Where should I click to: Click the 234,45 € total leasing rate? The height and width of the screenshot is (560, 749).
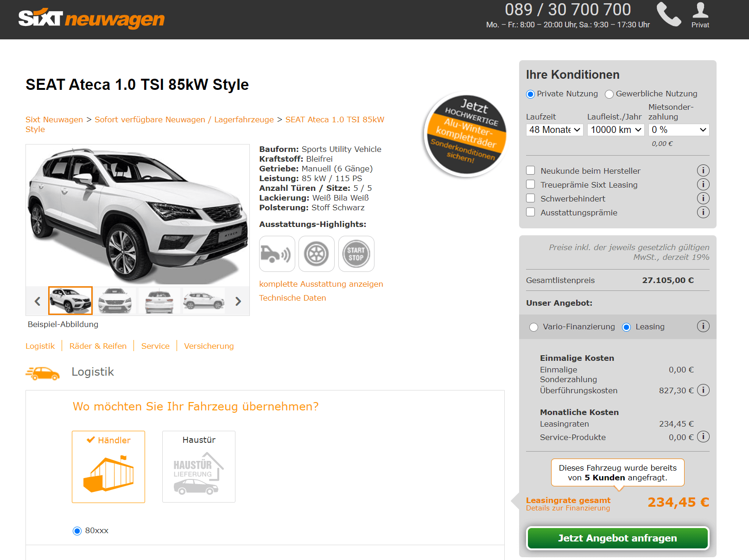(679, 502)
